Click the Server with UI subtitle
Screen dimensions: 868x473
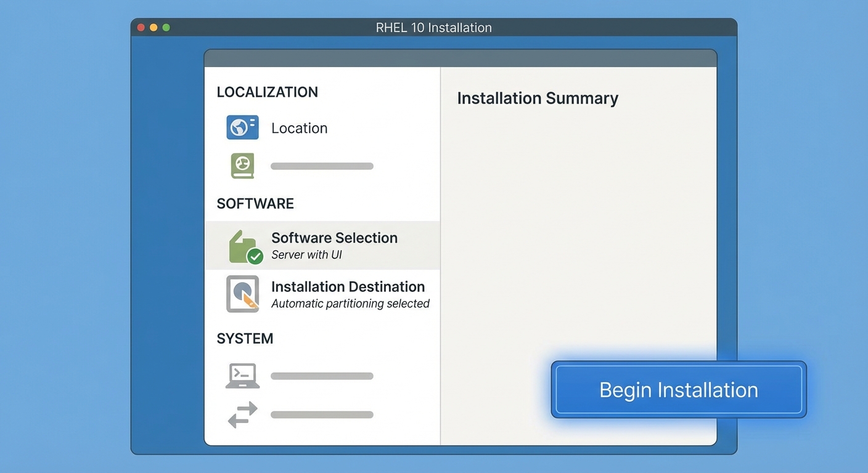pos(306,255)
